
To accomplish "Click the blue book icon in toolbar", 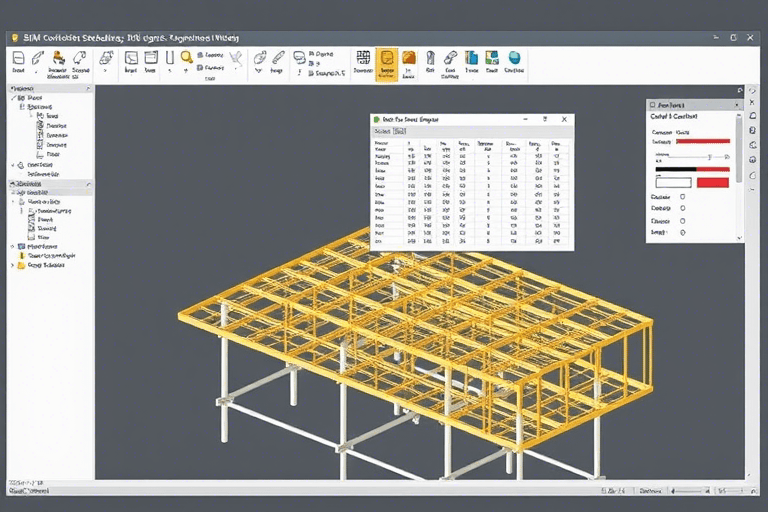I will (472, 58).
